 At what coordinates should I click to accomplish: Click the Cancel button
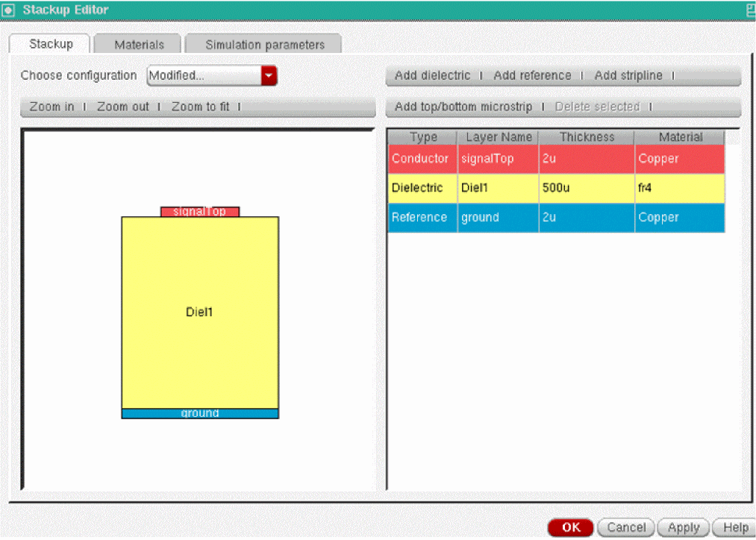coord(626,527)
